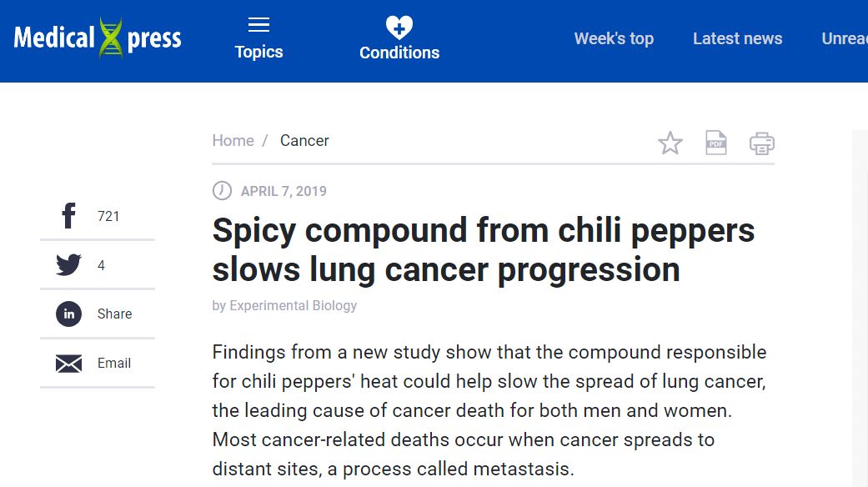
Task: Print the article using printer icon
Action: (x=762, y=143)
